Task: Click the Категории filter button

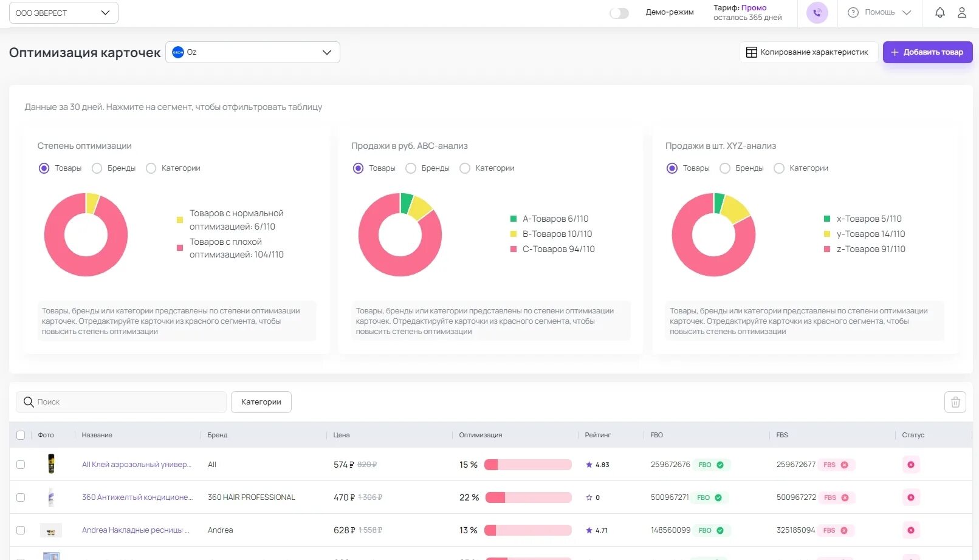Action: tap(261, 402)
